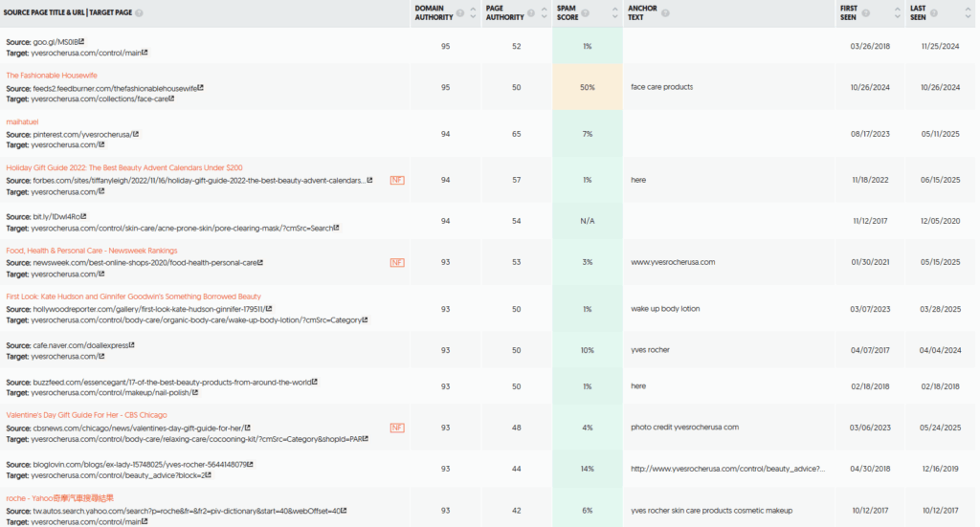The image size is (980, 527).
Task: Open the Anchor Text help tooltip icon
Action: point(665,13)
